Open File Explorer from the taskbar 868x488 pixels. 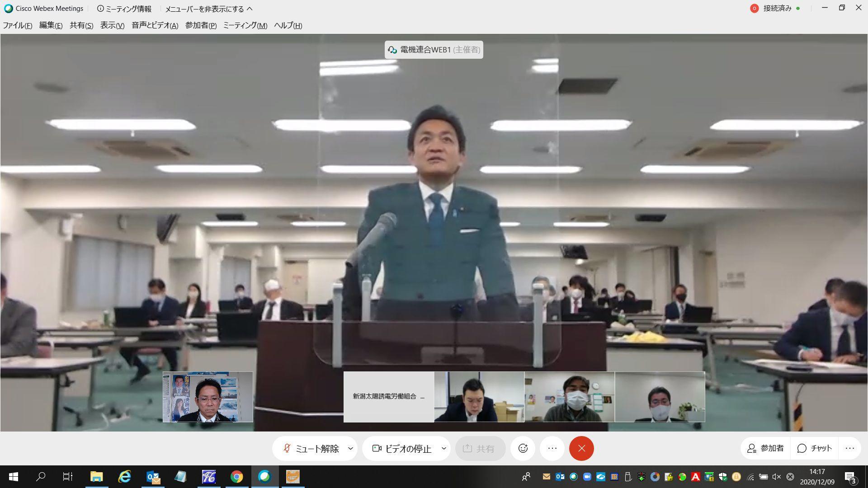point(97,477)
